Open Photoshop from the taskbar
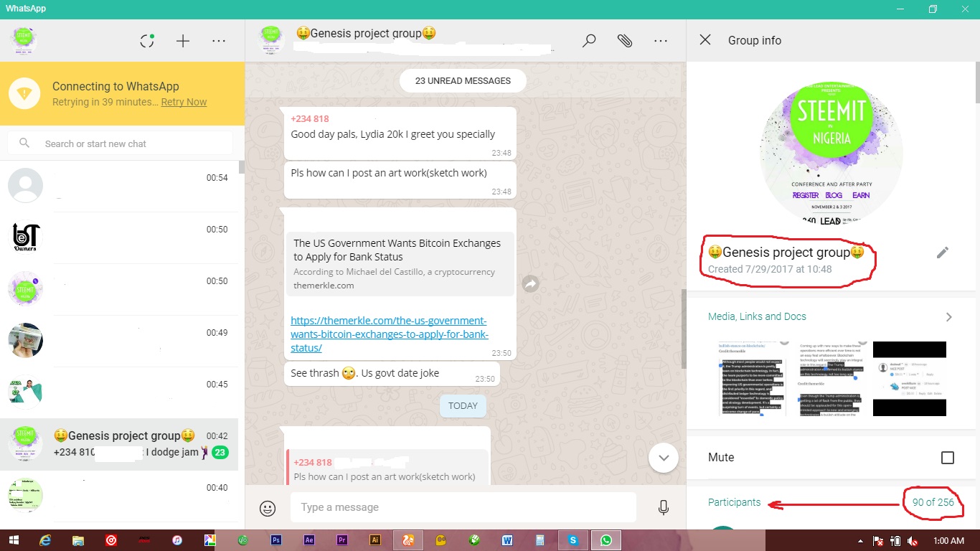The width and height of the screenshot is (980, 551). (x=276, y=540)
